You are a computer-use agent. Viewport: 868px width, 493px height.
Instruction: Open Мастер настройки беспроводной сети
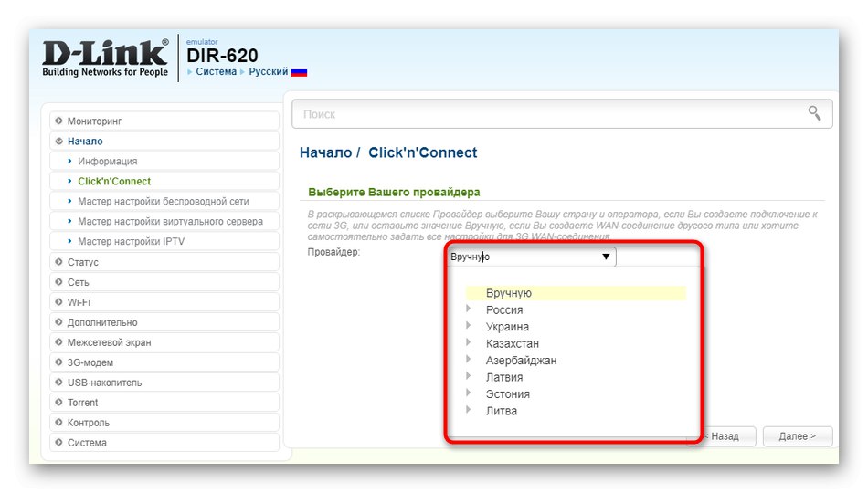[164, 202]
